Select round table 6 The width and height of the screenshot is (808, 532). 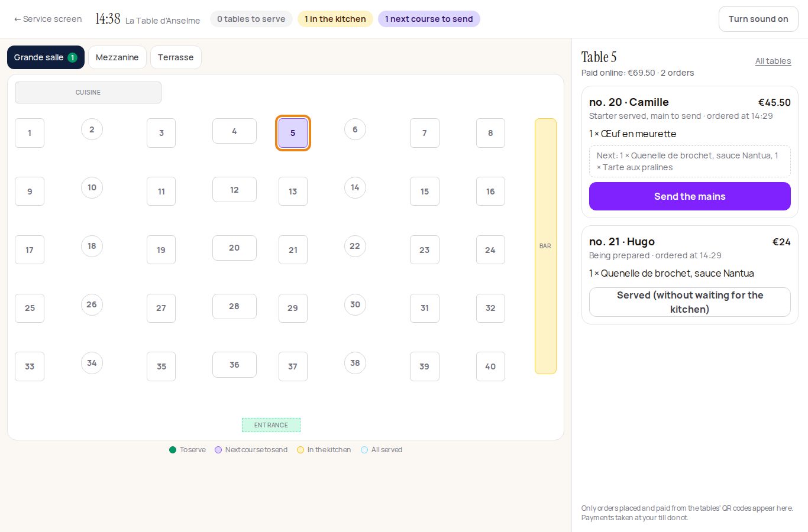pyautogui.click(x=355, y=129)
